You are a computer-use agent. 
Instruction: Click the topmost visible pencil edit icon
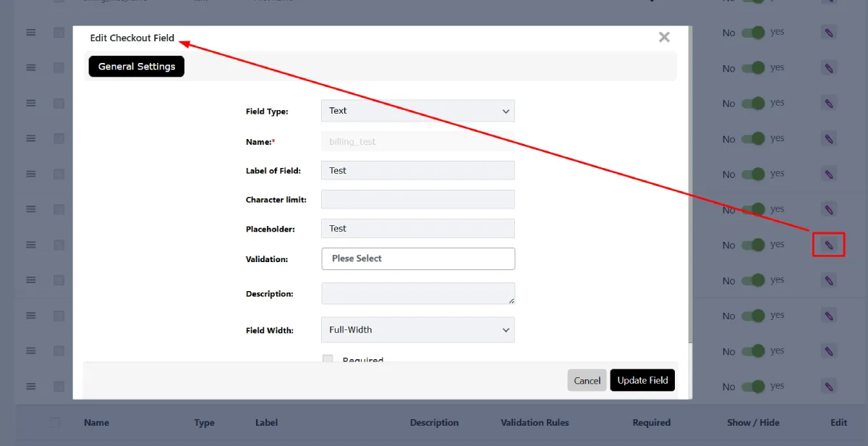click(x=829, y=33)
